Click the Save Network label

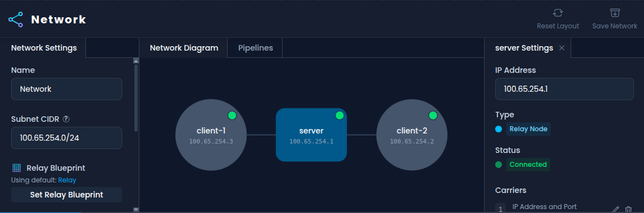pyautogui.click(x=615, y=26)
